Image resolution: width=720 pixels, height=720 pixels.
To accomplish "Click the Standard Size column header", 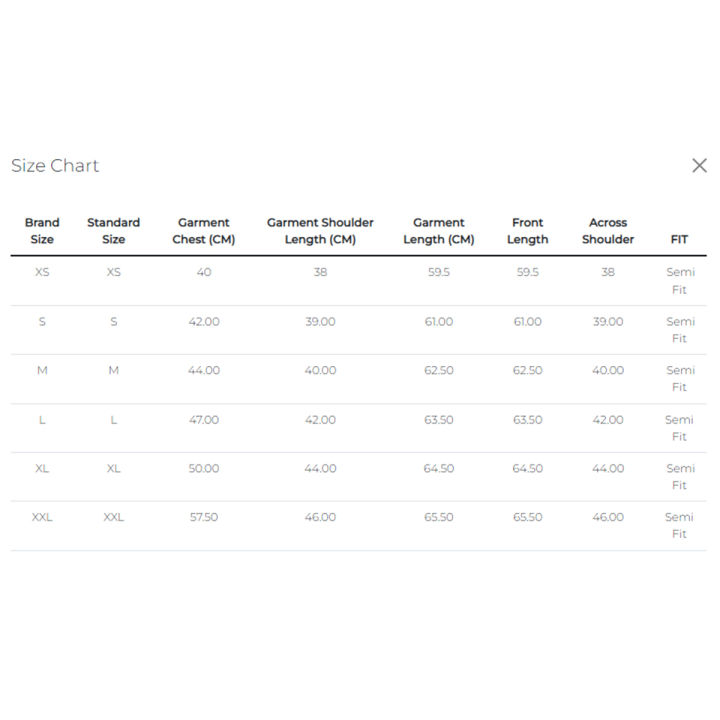I will (x=113, y=231).
